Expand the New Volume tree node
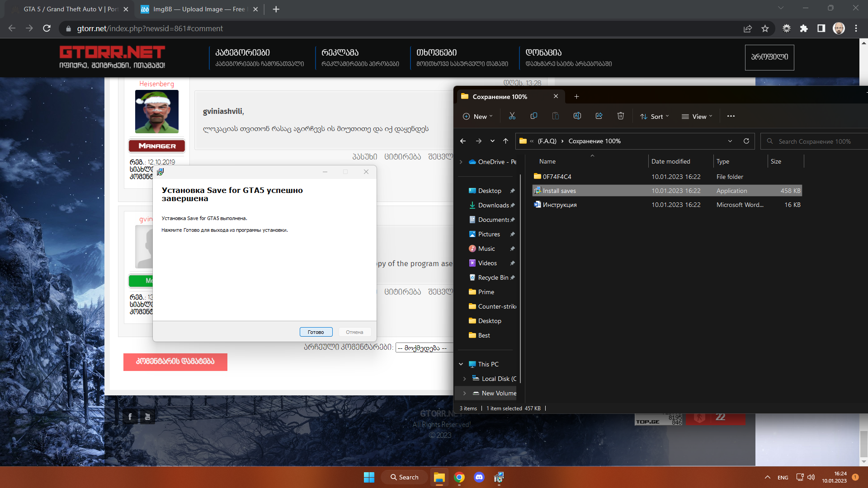The width and height of the screenshot is (868, 488). tap(464, 393)
